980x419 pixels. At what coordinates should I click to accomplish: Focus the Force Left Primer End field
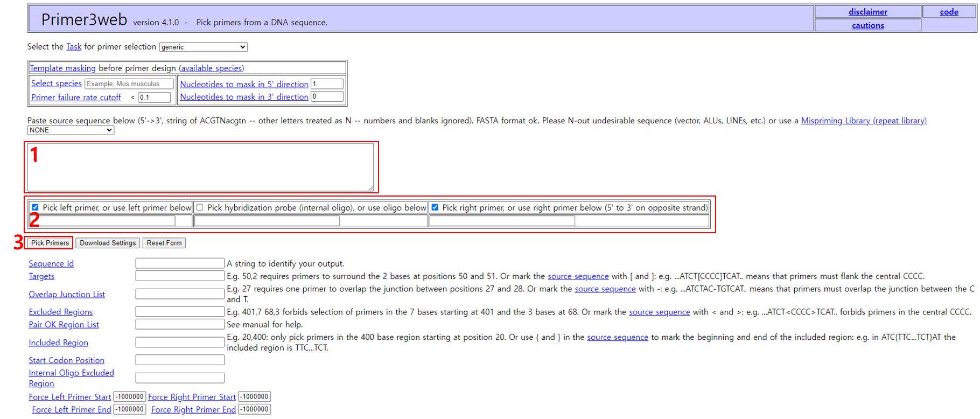coord(130,409)
